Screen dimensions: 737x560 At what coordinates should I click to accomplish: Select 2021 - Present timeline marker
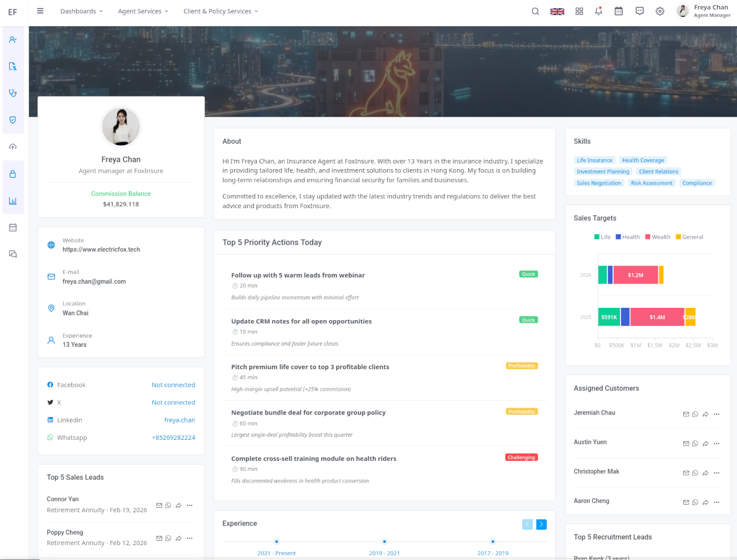tap(276, 541)
